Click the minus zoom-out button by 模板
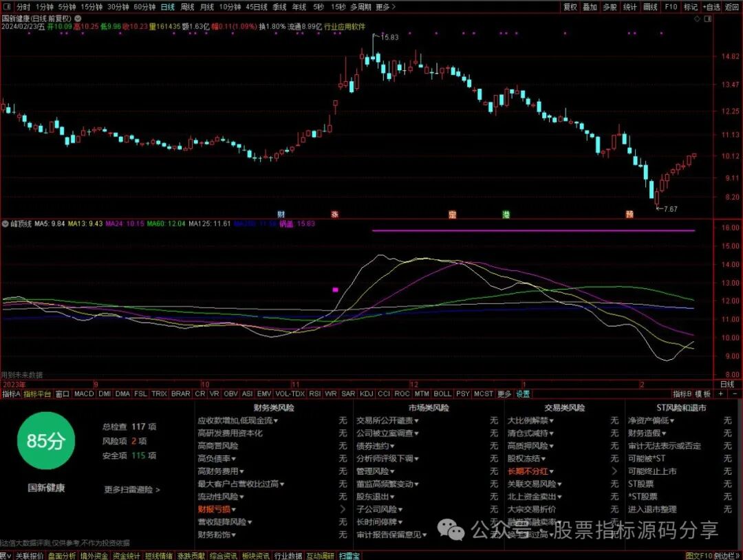This screenshot has height=560, width=743. tap(735, 394)
